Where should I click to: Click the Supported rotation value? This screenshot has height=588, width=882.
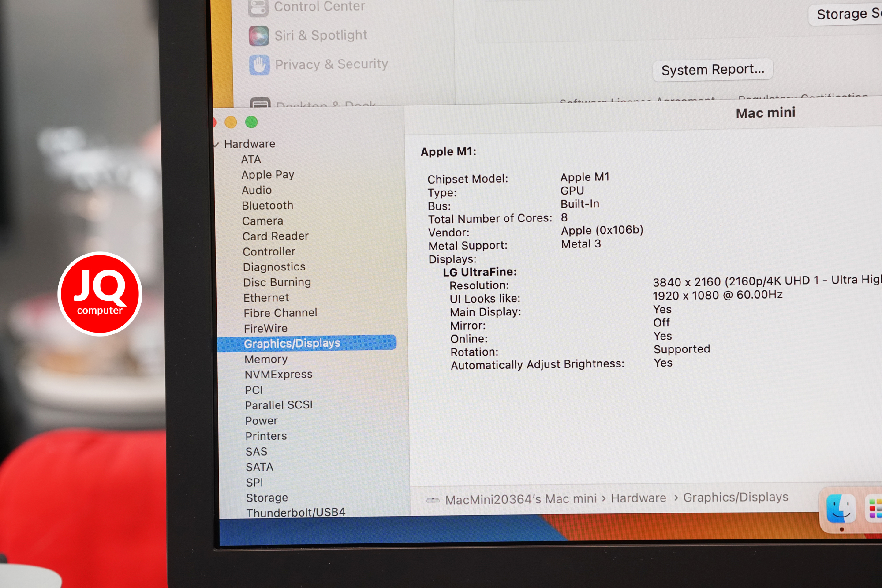click(x=682, y=349)
